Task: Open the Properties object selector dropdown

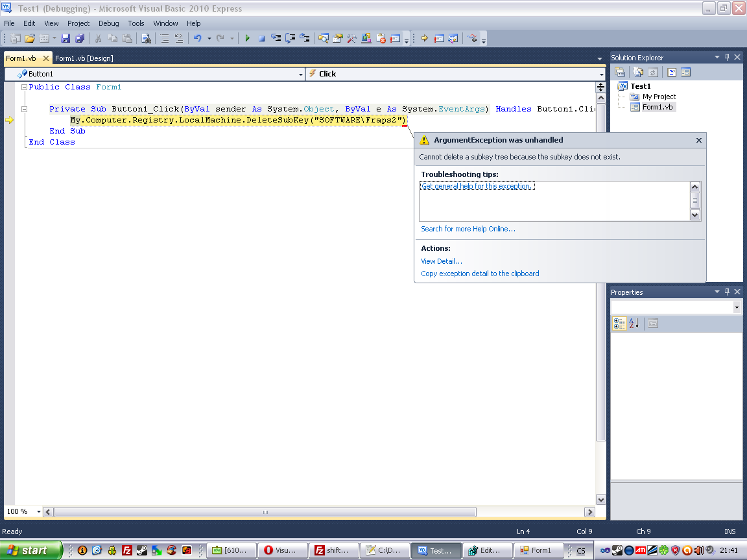Action: 737,308
